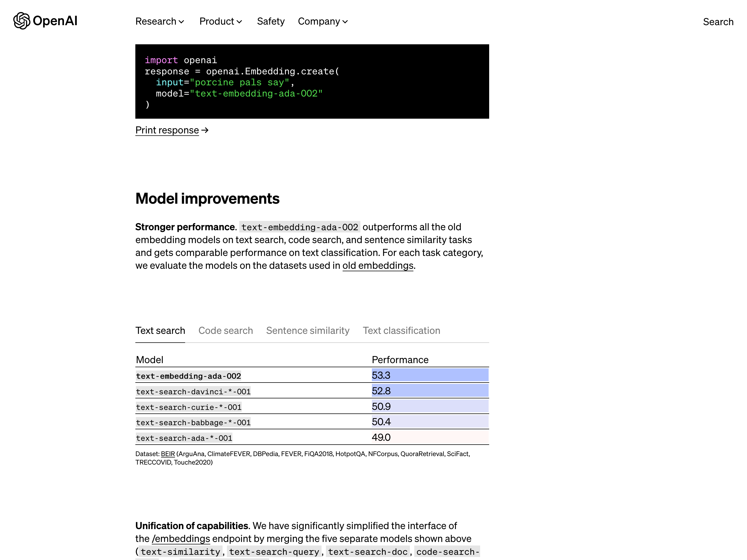
Task: Follow the old embeddings link
Action: click(378, 266)
